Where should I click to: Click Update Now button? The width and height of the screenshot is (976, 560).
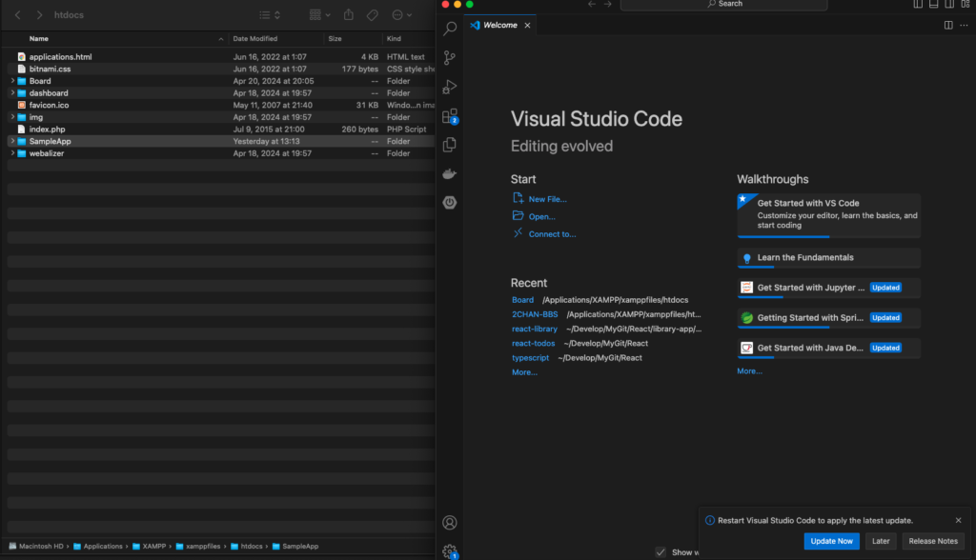[831, 541]
